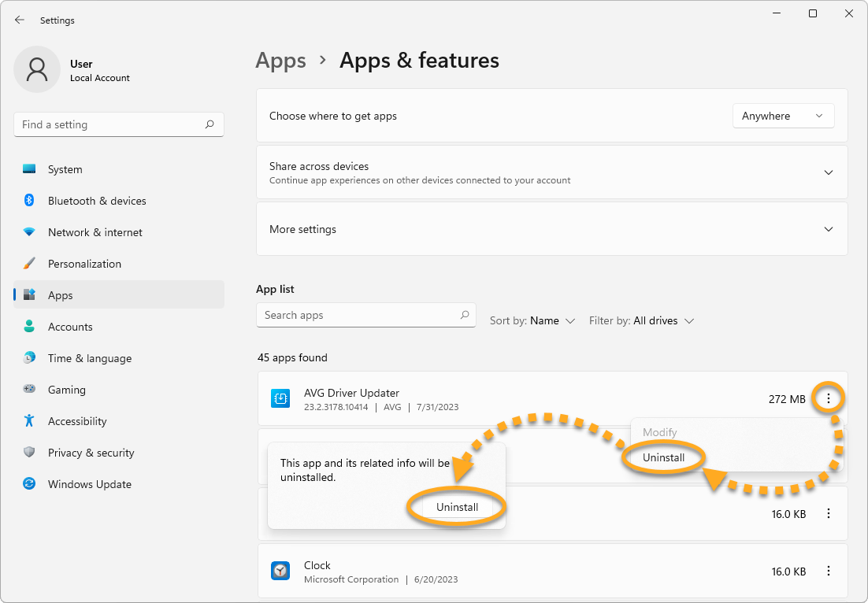Click the Apps breadcrumb link
Image resolution: width=868 pixels, height=603 pixels.
[x=280, y=61]
